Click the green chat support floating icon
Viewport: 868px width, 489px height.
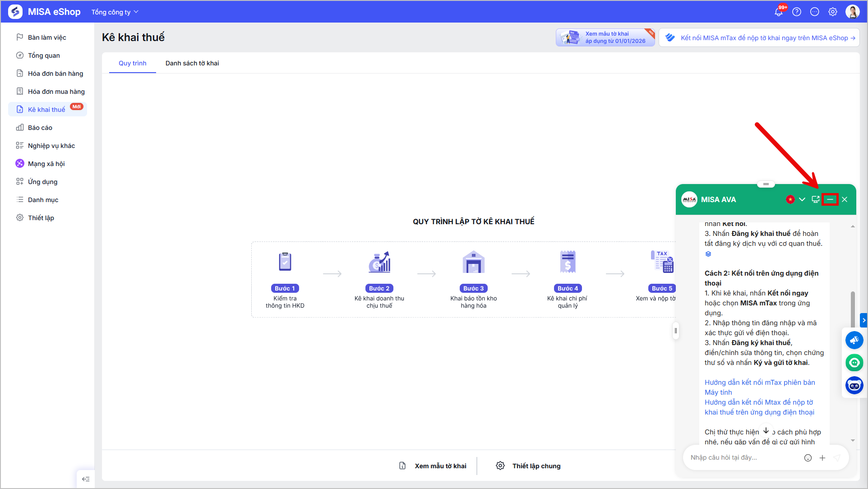tap(854, 363)
